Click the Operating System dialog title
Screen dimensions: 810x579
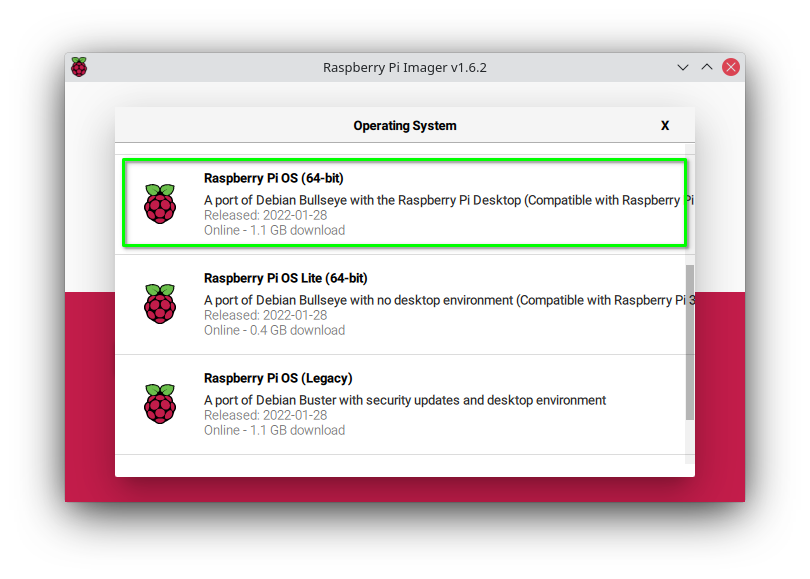click(405, 125)
